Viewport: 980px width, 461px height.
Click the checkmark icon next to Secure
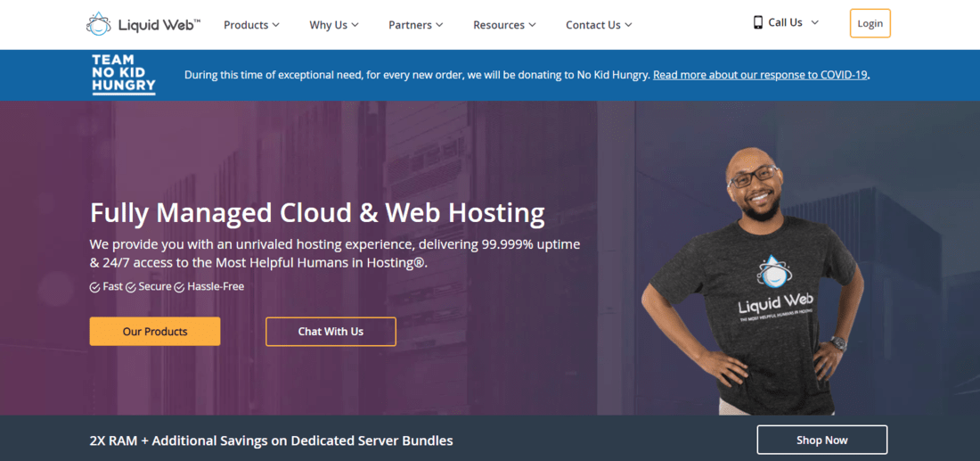click(131, 287)
